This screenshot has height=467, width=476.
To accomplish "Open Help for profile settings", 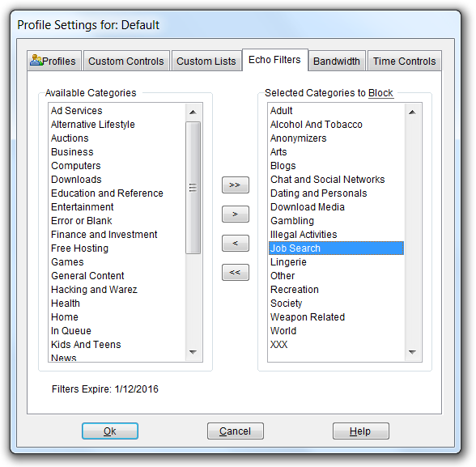I will pyautogui.click(x=361, y=431).
